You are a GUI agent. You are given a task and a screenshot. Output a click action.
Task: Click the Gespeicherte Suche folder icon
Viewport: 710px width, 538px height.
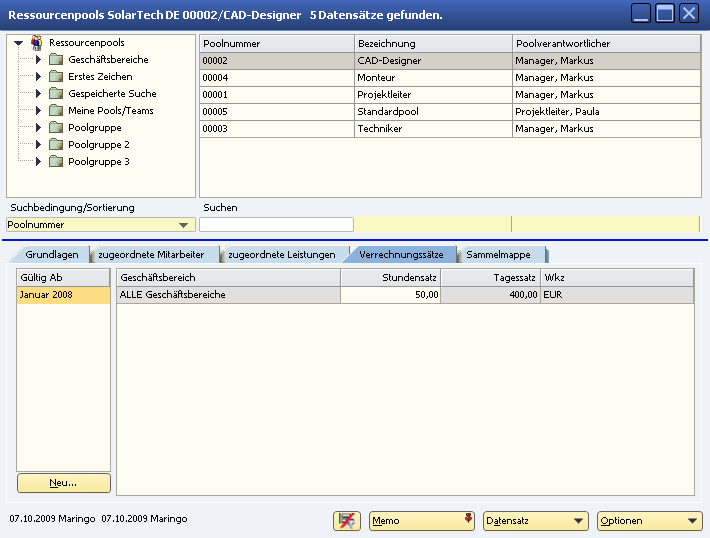[x=56, y=94]
